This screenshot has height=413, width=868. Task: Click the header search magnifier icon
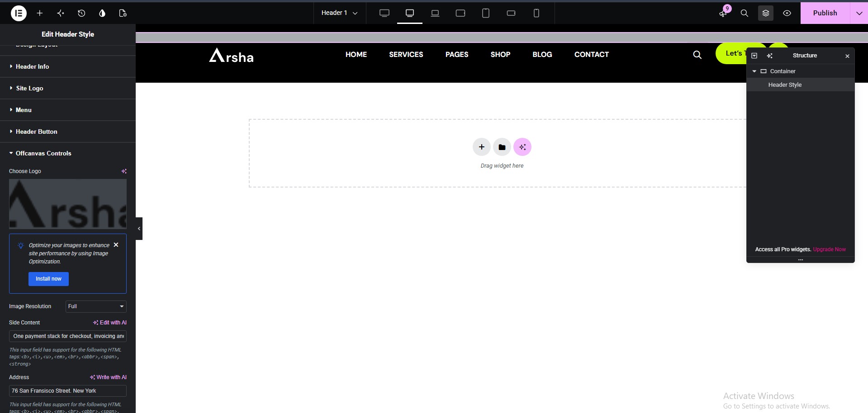pos(697,55)
